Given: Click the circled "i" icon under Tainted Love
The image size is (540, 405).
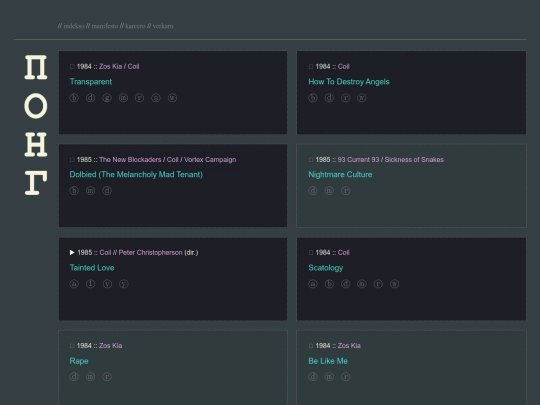Looking at the screenshot, I should pyautogui.click(x=91, y=284).
